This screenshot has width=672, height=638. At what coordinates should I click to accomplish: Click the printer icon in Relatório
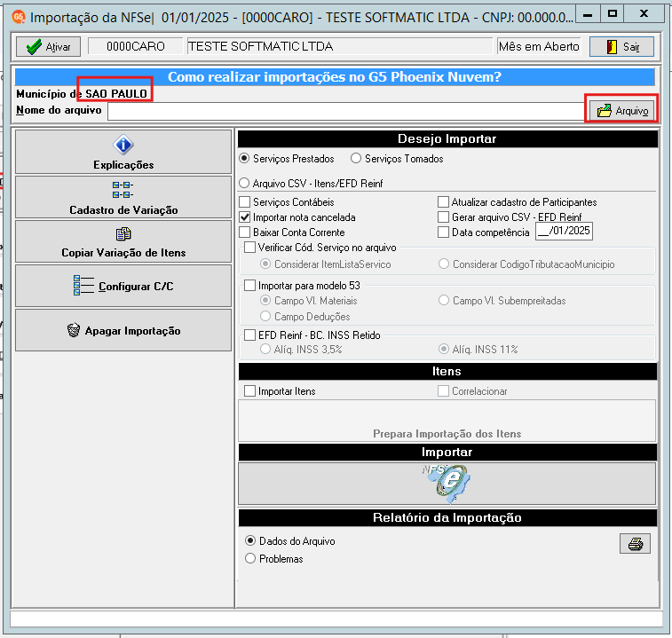tap(635, 544)
